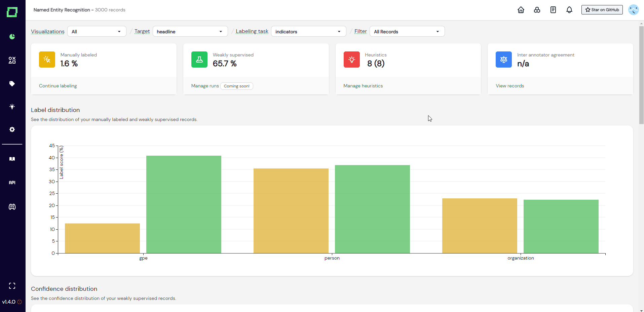Open the labeling tag icon in sidebar
Screen dimensions: 644x312
12,84
